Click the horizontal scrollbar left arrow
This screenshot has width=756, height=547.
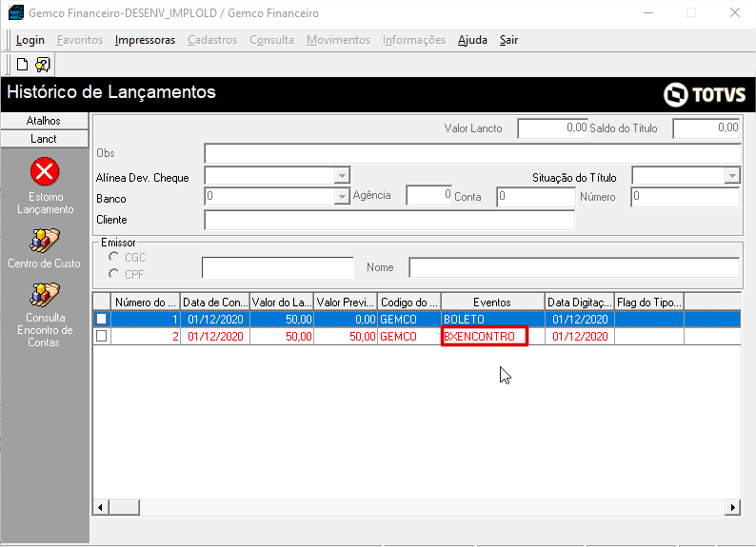click(101, 507)
